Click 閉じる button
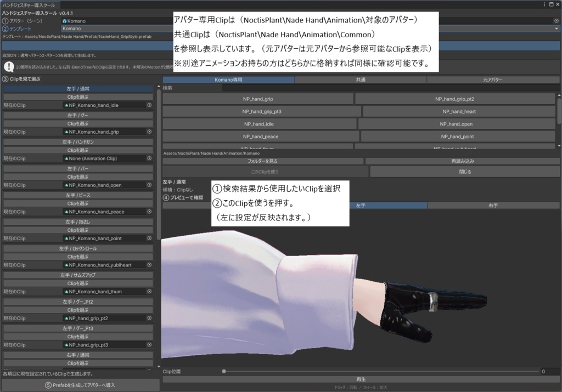Image resolution: width=562 pixels, height=392 pixels. [x=465, y=172]
